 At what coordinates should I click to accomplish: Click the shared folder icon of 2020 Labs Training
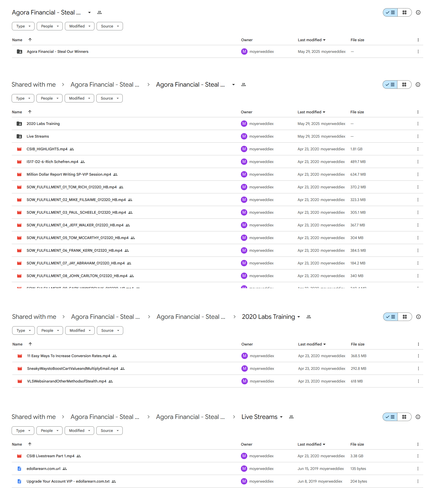(x=19, y=124)
